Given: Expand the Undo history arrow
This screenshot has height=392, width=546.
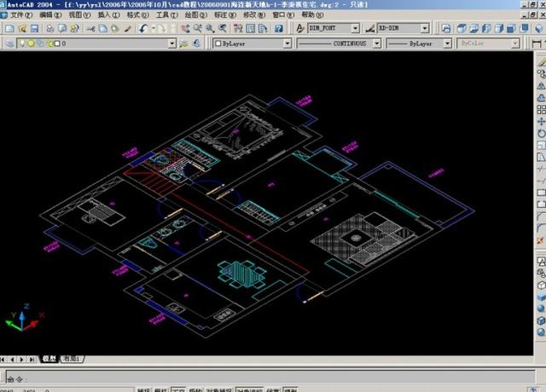Looking at the screenshot, I should click(x=153, y=28).
